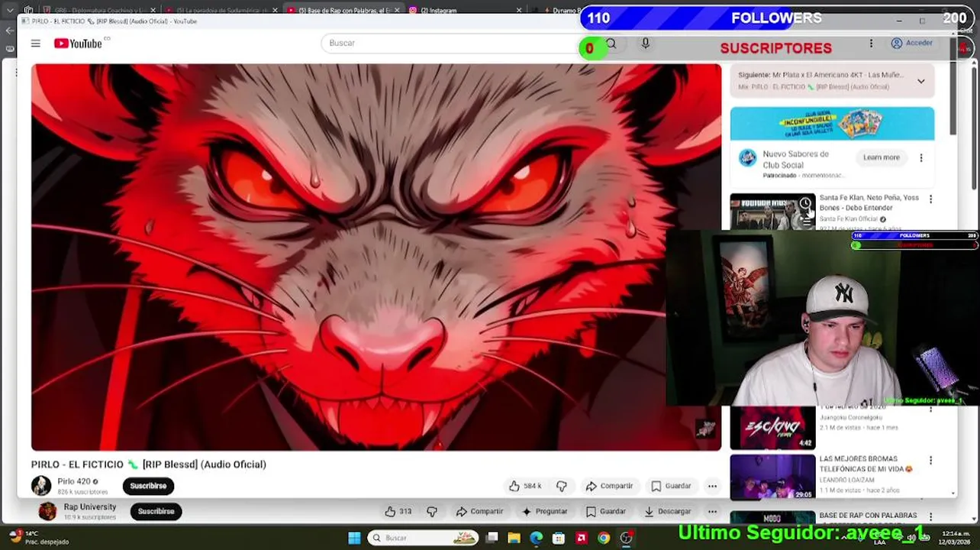Switch to the Base de Rap con Palabras tab
The height and width of the screenshot is (550, 980).
[x=342, y=10]
